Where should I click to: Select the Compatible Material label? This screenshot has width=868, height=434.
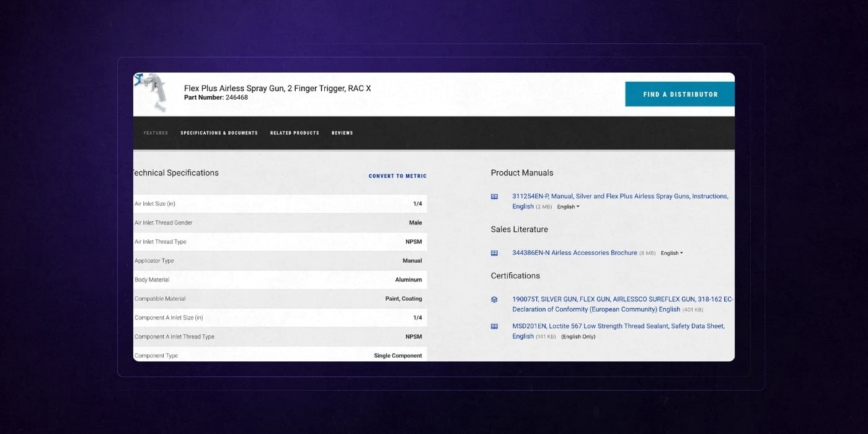[160, 299]
